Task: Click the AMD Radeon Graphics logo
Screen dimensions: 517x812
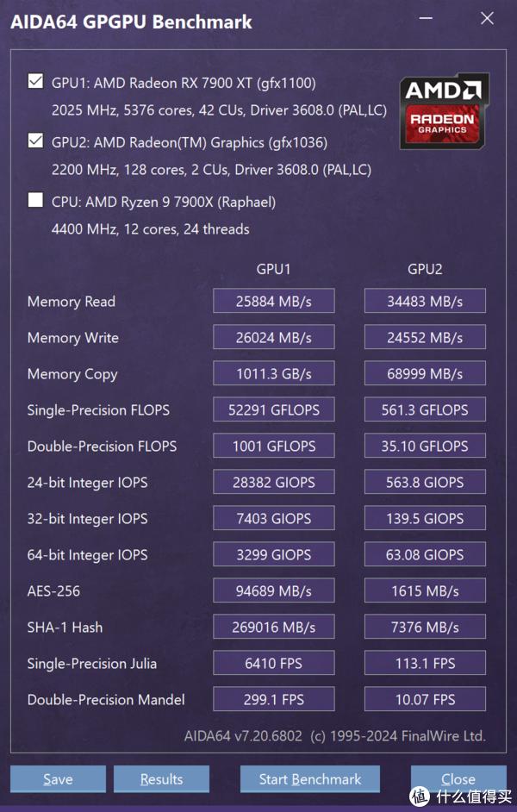Action: (x=445, y=111)
